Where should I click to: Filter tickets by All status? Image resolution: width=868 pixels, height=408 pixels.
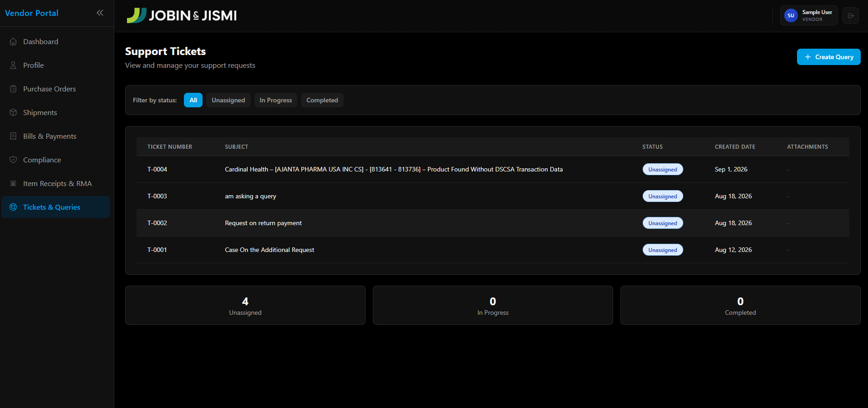point(193,100)
